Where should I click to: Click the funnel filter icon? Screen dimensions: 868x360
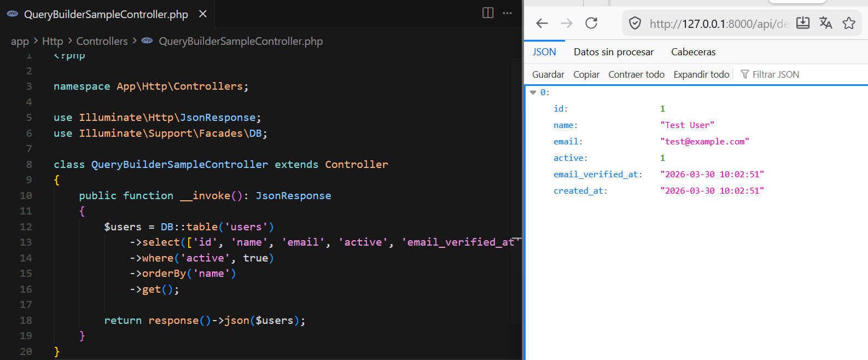(744, 74)
